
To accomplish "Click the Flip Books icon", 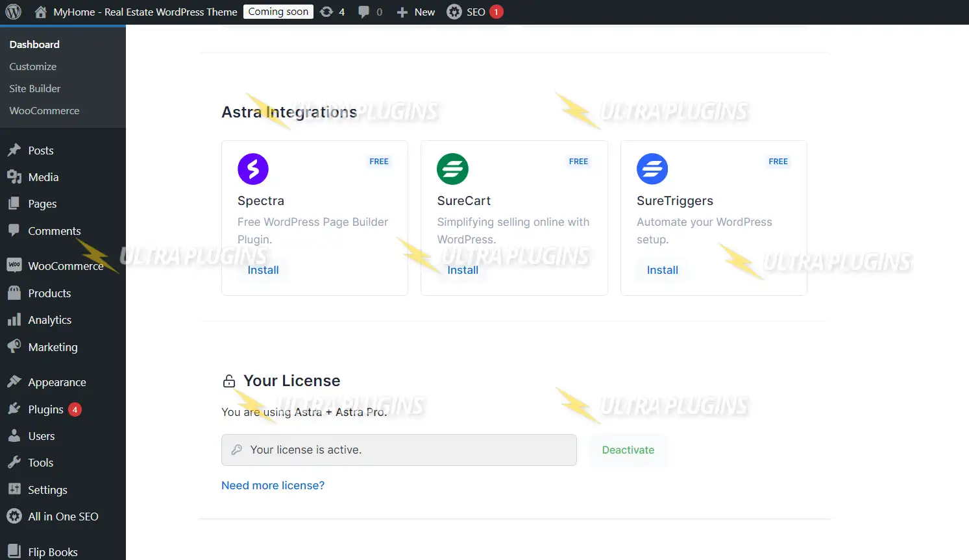I will (14, 551).
